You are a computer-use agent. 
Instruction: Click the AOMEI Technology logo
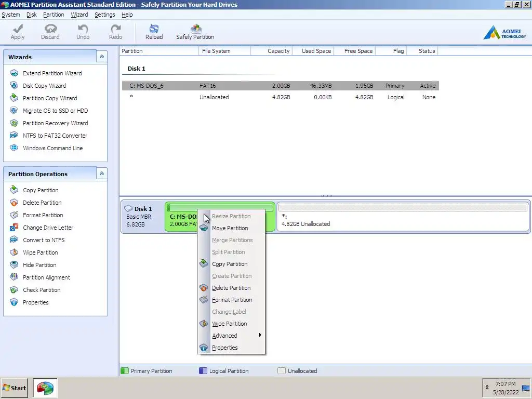(x=504, y=33)
